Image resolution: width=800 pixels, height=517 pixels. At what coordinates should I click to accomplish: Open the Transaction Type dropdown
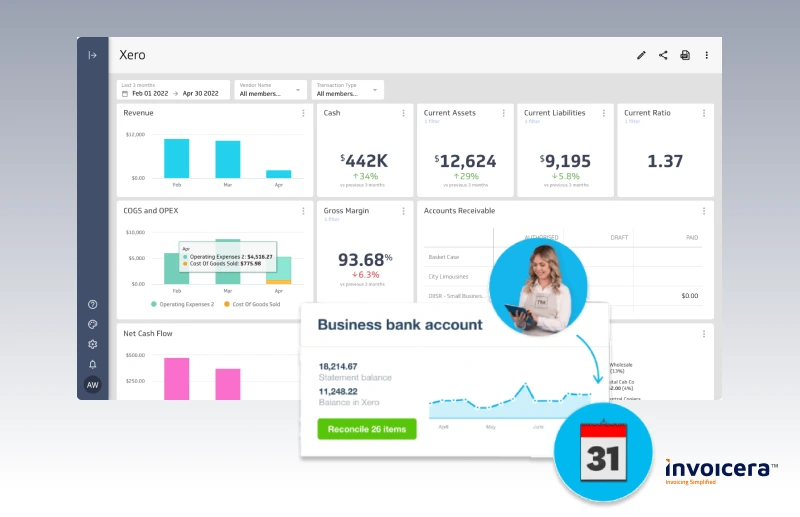pos(347,89)
